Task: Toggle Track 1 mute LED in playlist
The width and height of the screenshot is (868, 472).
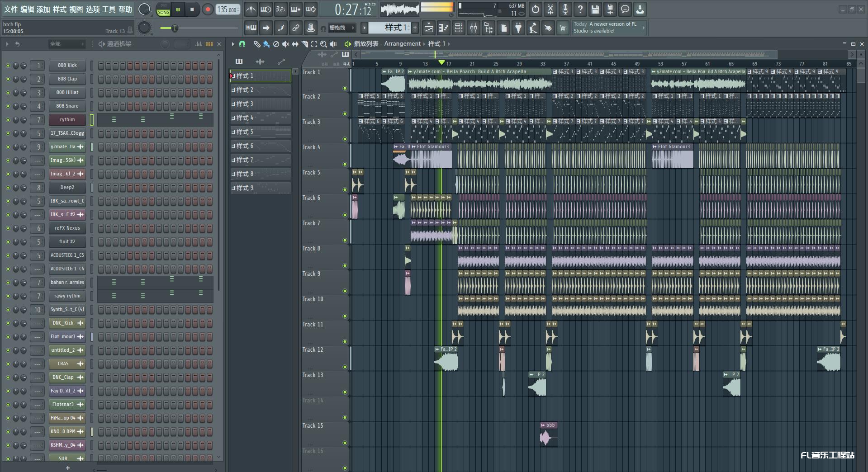Action: (x=345, y=88)
